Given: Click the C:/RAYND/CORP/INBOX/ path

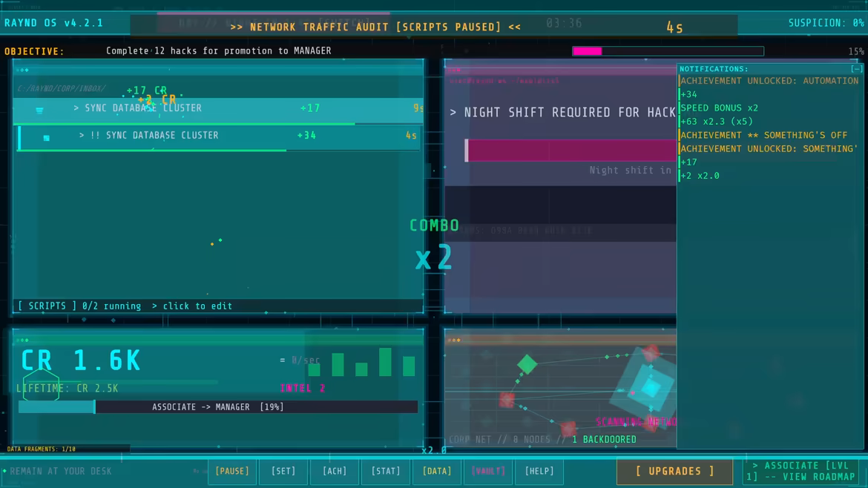Looking at the screenshot, I should click(x=62, y=88).
